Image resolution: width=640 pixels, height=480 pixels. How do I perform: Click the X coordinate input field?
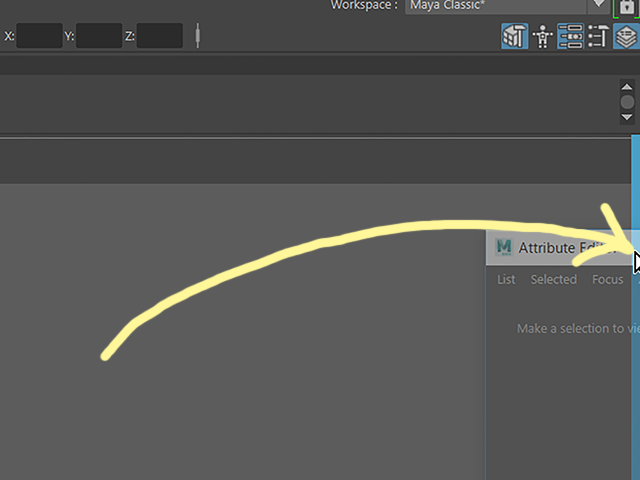[39, 36]
